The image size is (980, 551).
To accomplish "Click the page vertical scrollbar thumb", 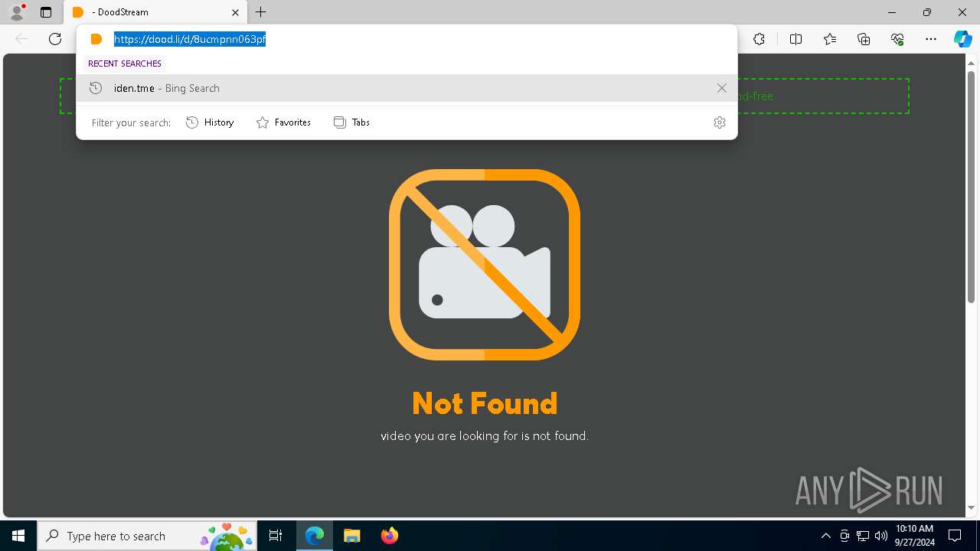I will pos(971,186).
